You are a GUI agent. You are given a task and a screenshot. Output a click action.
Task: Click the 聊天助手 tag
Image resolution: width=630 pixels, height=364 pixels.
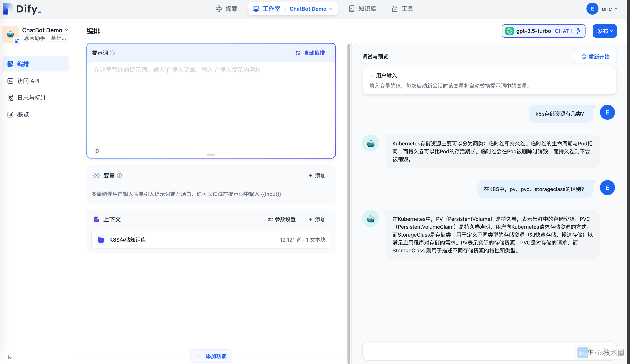[x=35, y=38]
